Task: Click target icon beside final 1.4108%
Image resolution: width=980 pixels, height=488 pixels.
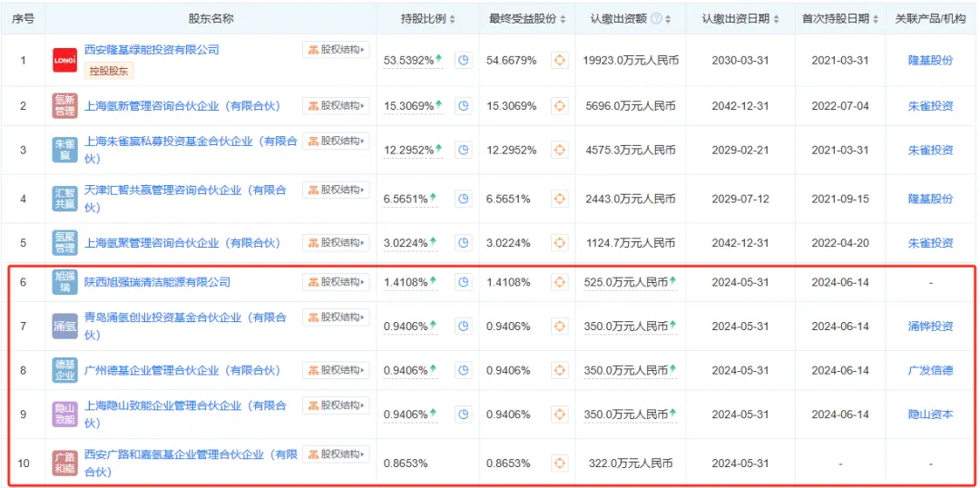Action: 559,282
